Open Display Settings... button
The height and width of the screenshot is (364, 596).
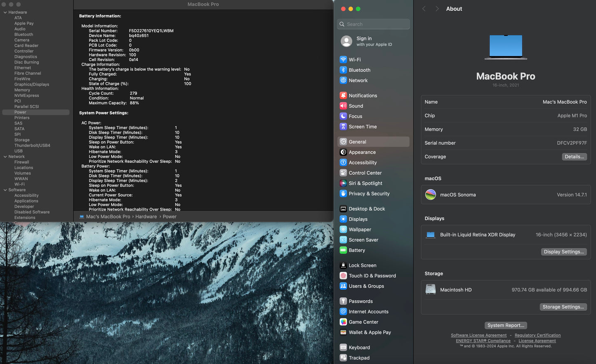[564, 251]
